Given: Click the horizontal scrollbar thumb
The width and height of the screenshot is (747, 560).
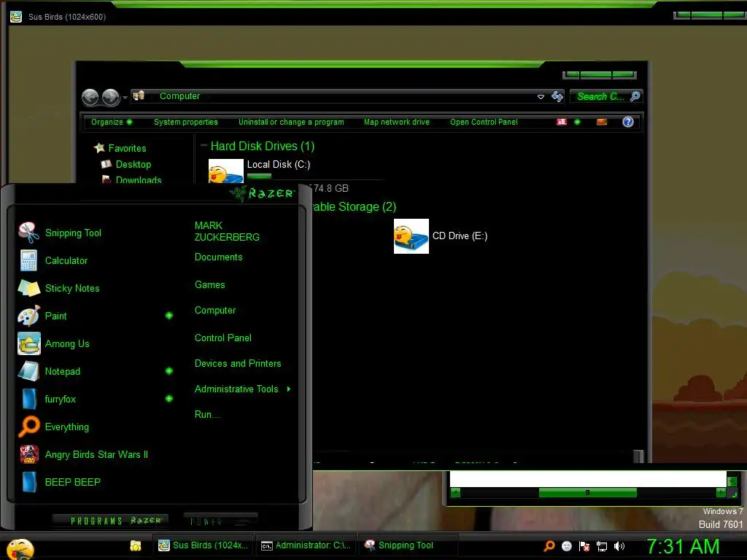Looking at the screenshot, I should pos(587,493).
